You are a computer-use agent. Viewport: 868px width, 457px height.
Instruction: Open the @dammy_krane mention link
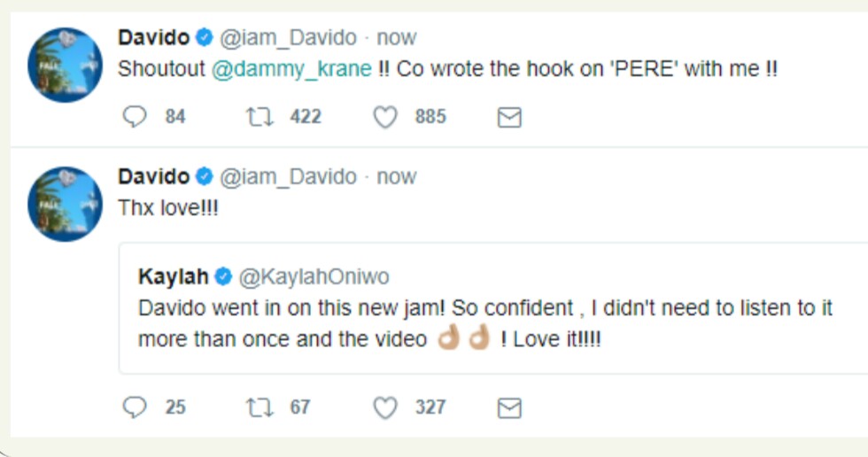(x=291, y=69)
